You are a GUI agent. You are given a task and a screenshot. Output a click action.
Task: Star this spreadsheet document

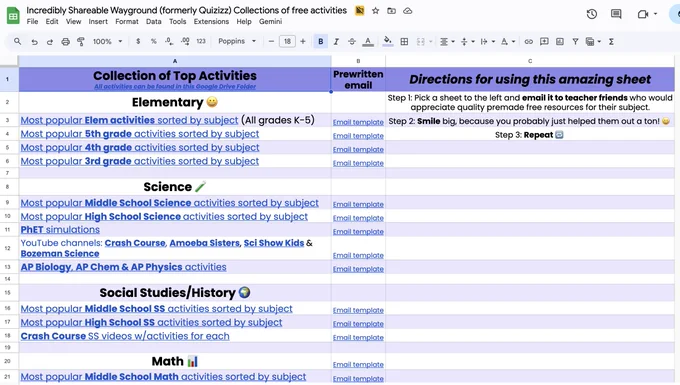[376, 11]
